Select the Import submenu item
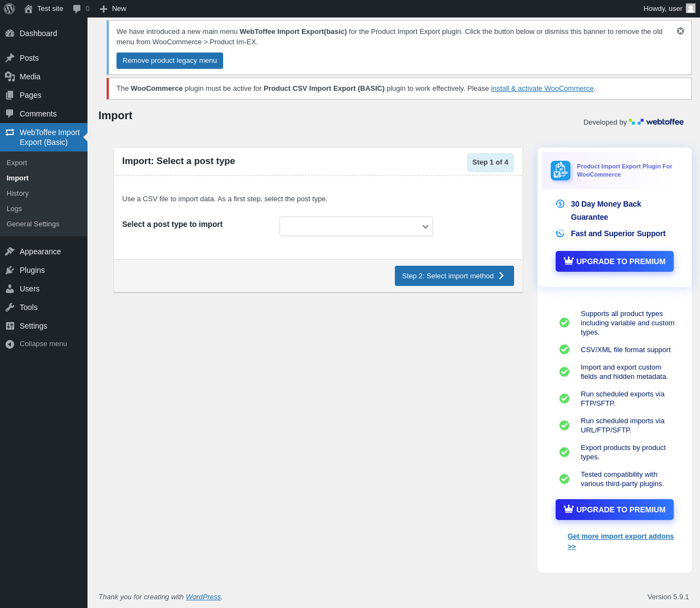The width and height of the screenshot is (700, 608). [17, 178]
